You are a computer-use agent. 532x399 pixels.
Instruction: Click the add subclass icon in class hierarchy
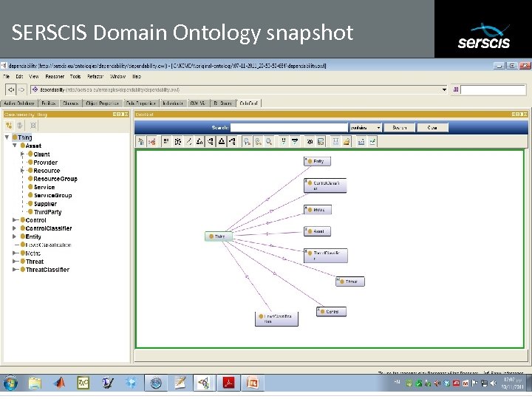click(x=9, y=126)
